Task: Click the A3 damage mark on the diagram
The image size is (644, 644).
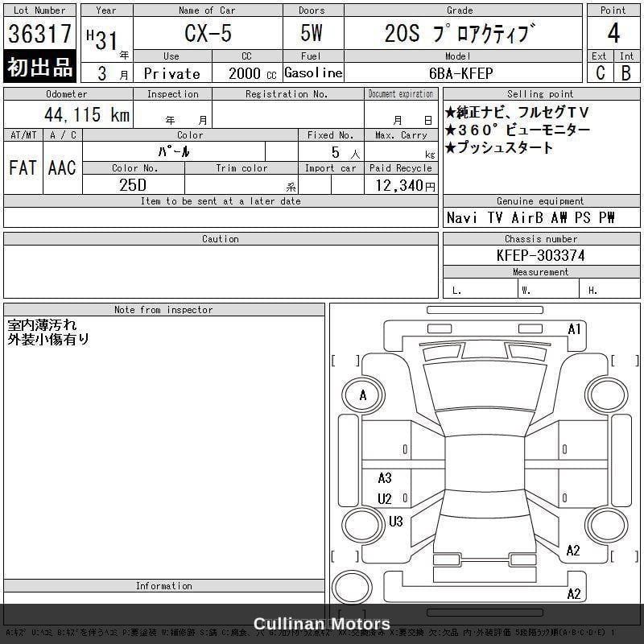Action: pyautogui.click(x=385, y=477)
